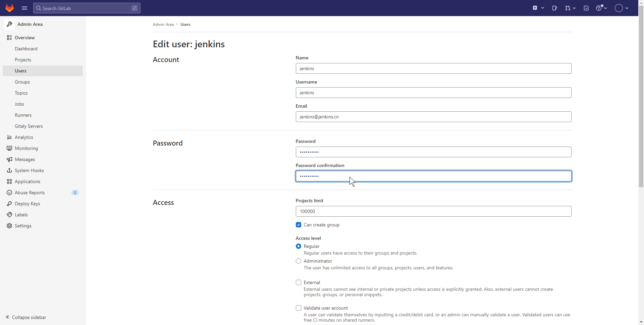644x325 pixels.
Task: Open Runners in the admin sidebar
Action: point(23,115)
